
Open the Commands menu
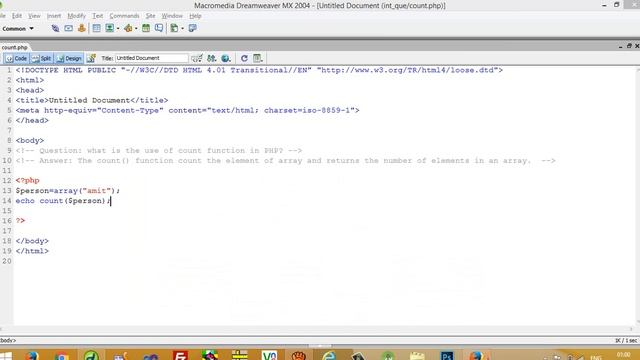[124, 16]
